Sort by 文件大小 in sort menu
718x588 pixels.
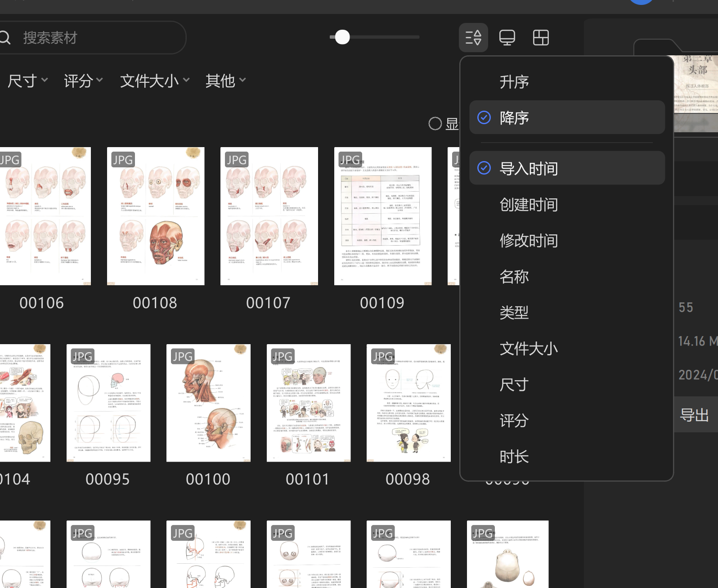567,349
